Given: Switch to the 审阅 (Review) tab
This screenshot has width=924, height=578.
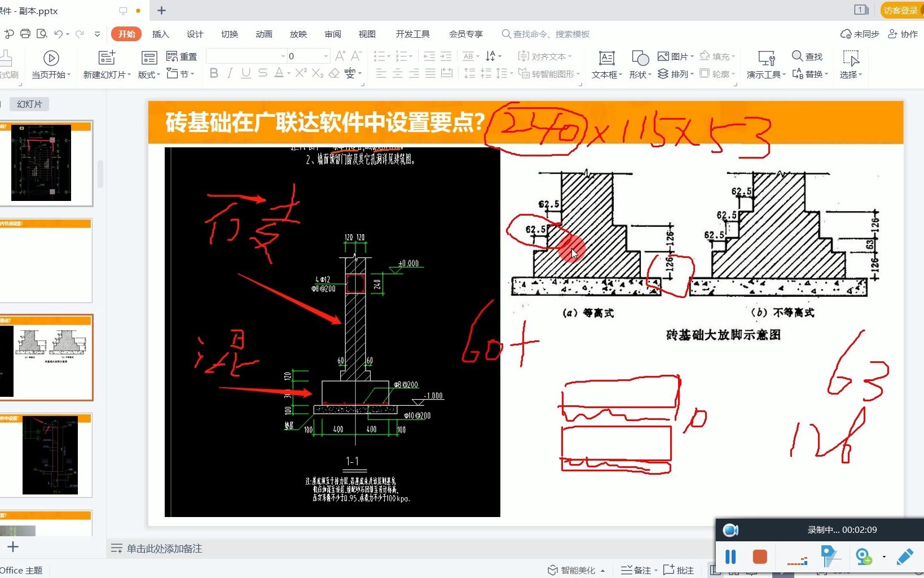Looking at the screenshot, I should pos(333,34).
